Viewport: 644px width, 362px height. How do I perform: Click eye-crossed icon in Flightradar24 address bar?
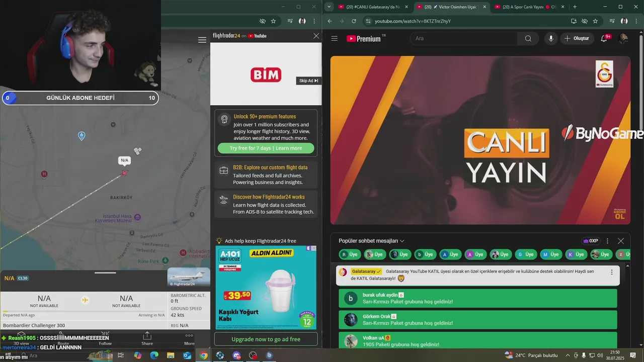(262, 21)
